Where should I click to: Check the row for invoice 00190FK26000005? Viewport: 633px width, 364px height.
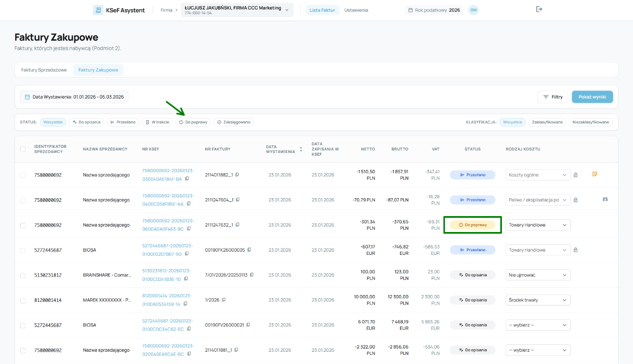pos(23,250)
